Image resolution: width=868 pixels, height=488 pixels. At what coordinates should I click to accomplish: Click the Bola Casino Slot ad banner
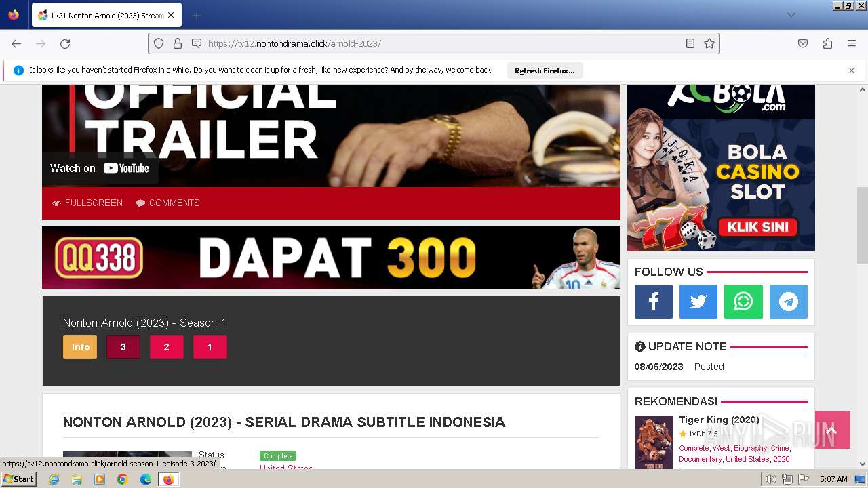pos(721,168)
